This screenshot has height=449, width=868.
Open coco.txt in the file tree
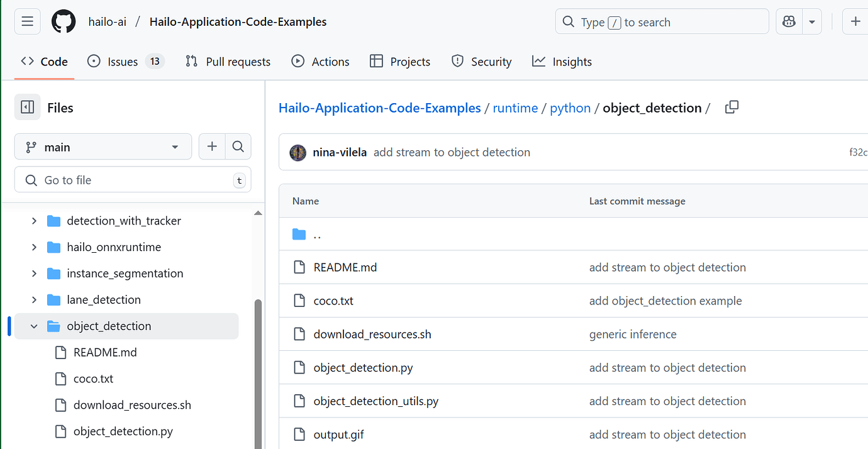(93, 379)
